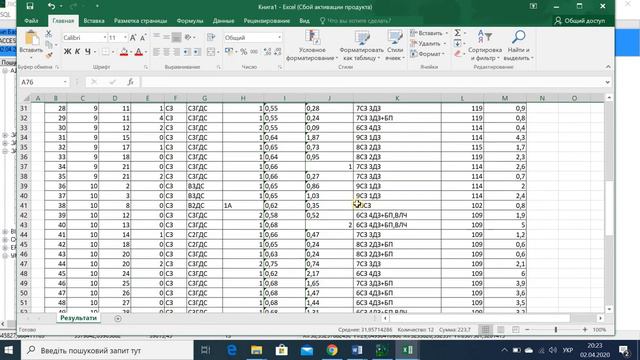
Task: Open the fill color dropdown arrow
Action: click(x=131, y=52)
